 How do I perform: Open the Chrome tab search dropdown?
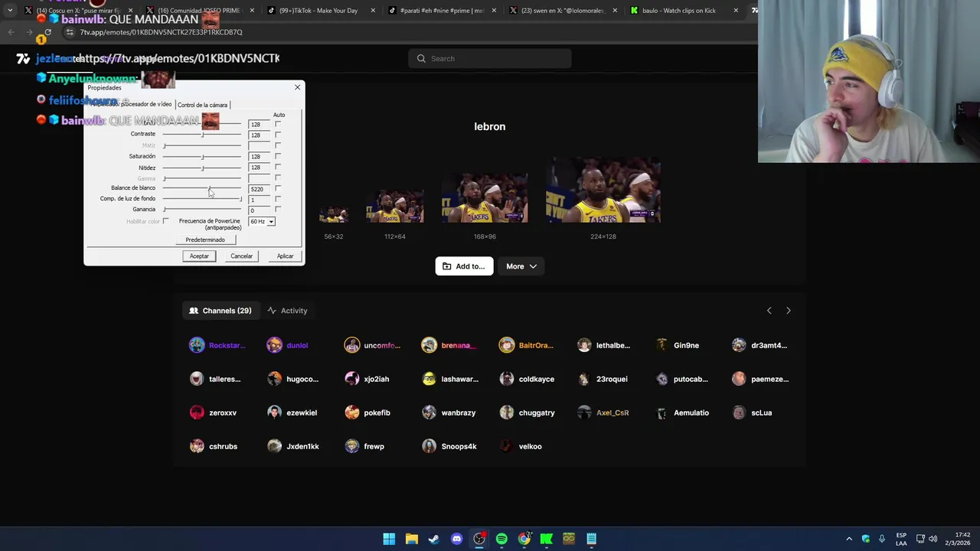point(10,11)
